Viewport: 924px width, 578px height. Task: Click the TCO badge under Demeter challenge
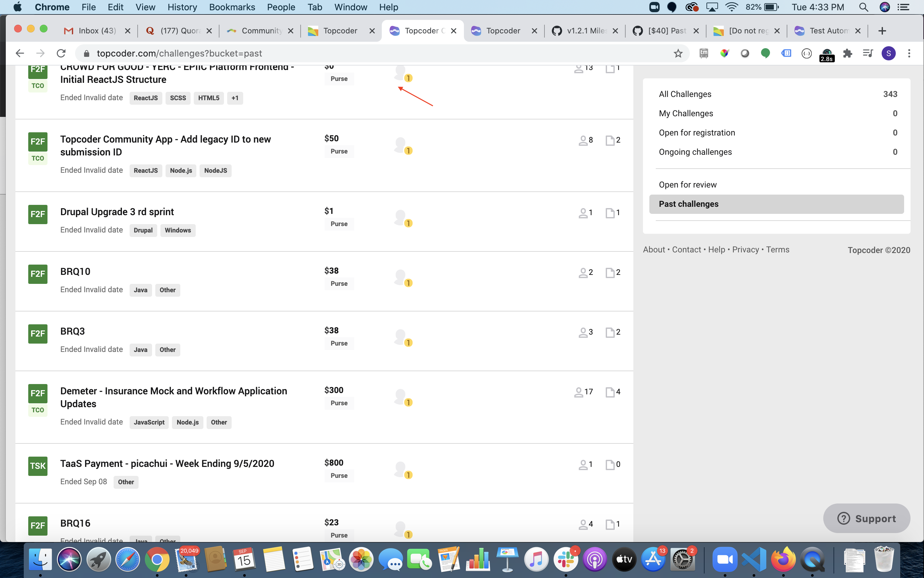(38, 410)
